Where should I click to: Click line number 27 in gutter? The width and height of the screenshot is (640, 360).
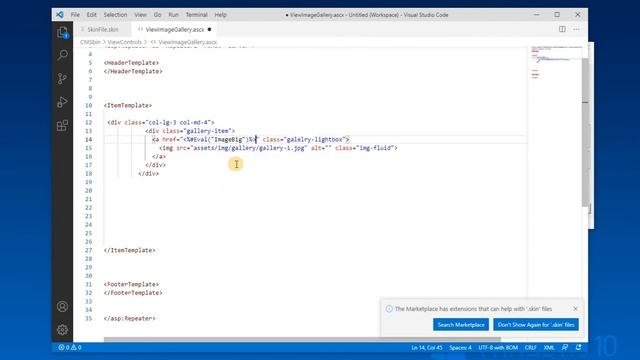coord(89,250)
